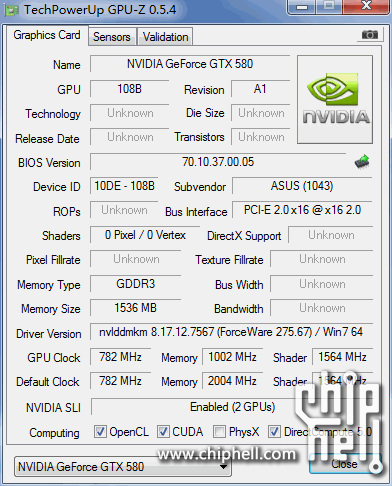Click the GPU-Z title bar app icon
Screen dimensions: 392x486
pos(12,10)
